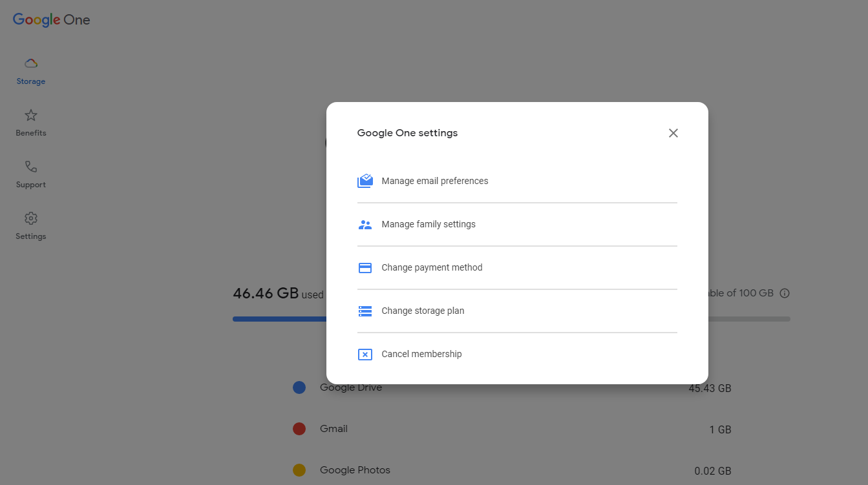868x485 pixels.
Task: Click the Google One logo
Action: (x=51, y=19)
